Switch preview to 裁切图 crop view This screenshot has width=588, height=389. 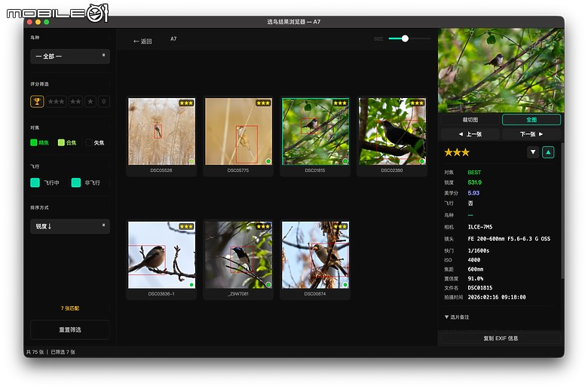[x=470, y=120]
